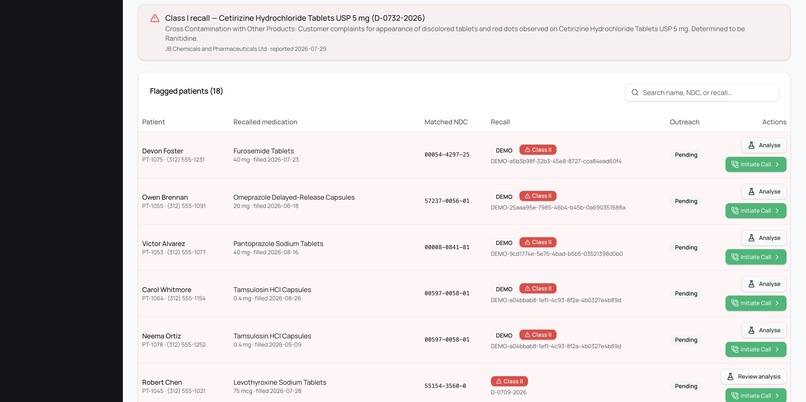This screenshot has height=402, width=806.
Task: Click the search magnifier icon
Action: (x=635, y=93)
